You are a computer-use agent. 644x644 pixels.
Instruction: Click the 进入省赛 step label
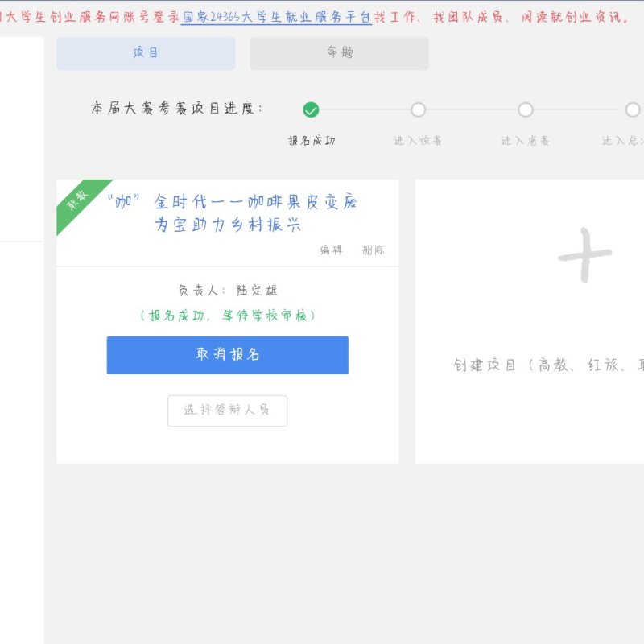tap(526, 141)
